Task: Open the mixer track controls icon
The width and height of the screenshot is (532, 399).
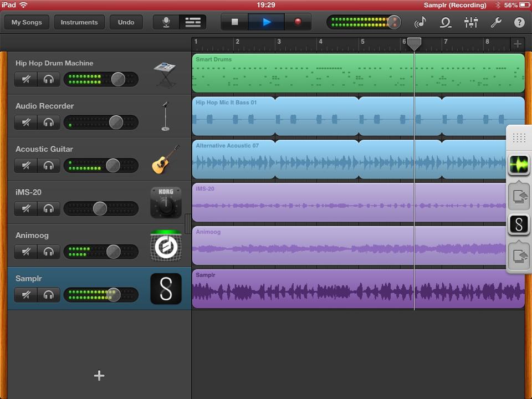Action: coord(471,22)
